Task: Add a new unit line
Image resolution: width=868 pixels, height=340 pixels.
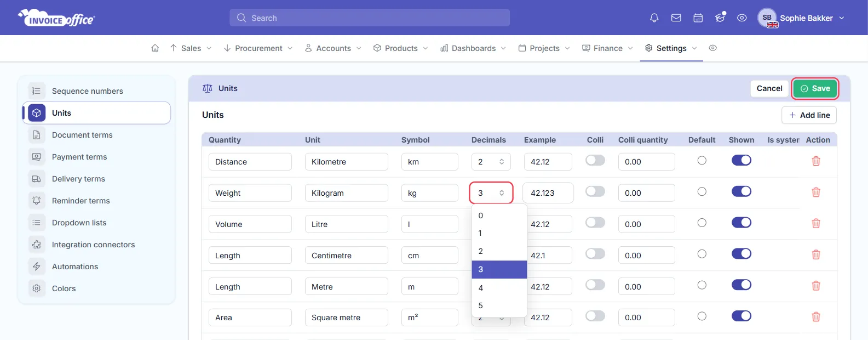Action: coord(809,115)
